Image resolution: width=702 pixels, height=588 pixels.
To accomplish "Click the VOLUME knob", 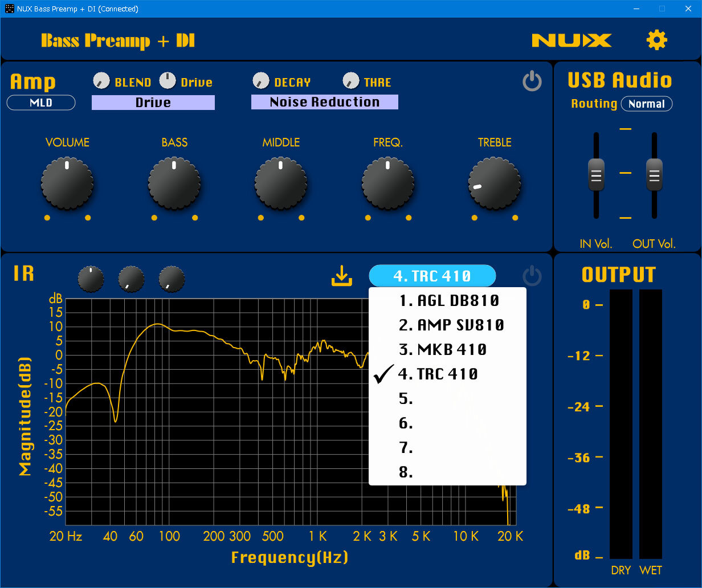I will pos(67,183).
